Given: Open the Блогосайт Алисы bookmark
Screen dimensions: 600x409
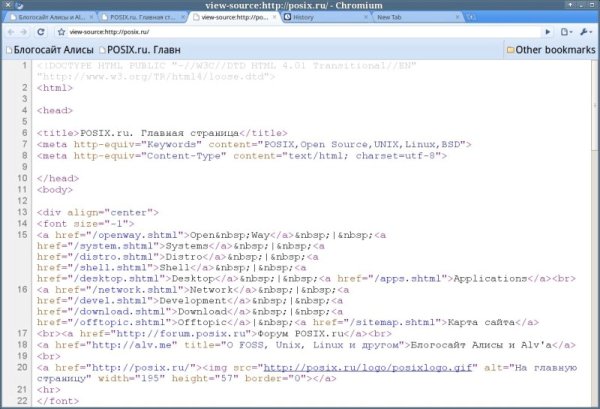Looking at the screenshot, I should click(50, 50).
